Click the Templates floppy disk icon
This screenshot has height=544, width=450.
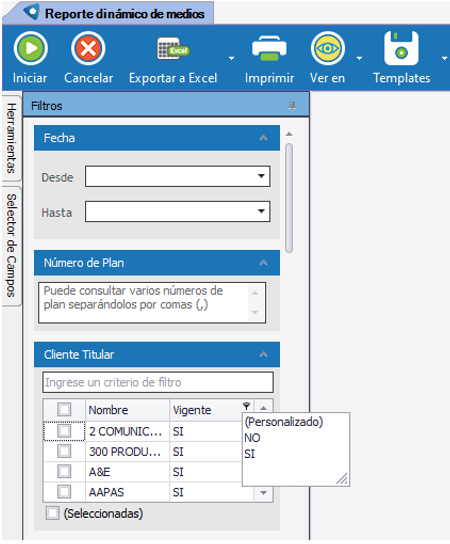pos(401,48)
